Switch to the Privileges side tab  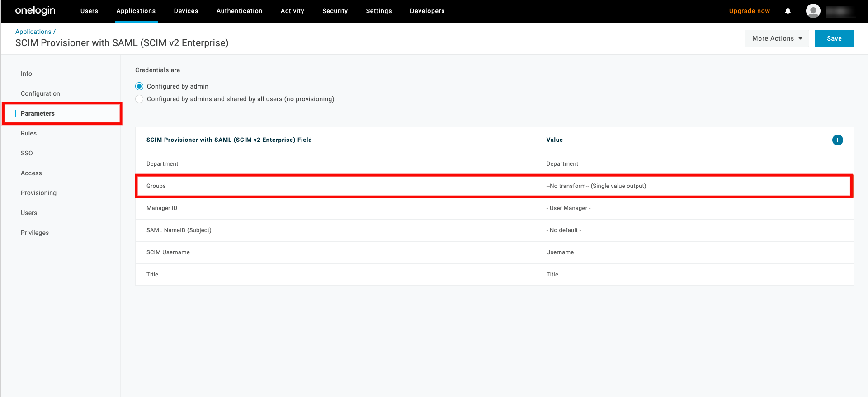tap(35, 233)
